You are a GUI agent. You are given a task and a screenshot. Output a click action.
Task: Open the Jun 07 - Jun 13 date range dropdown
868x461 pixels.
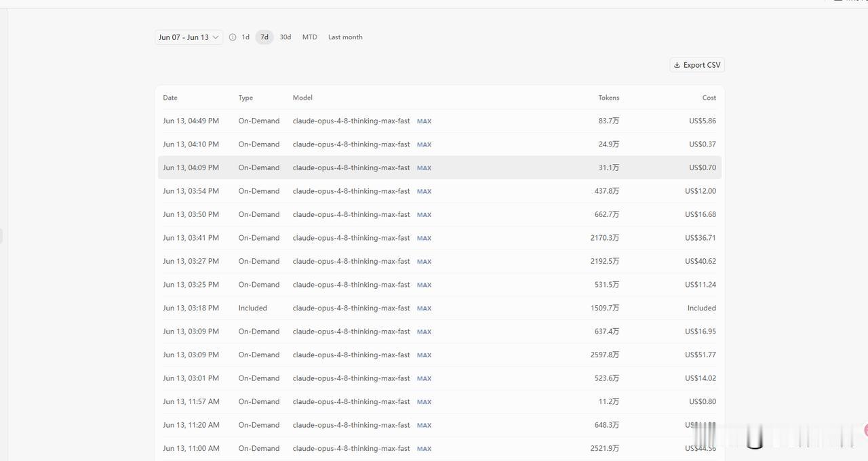189,37
